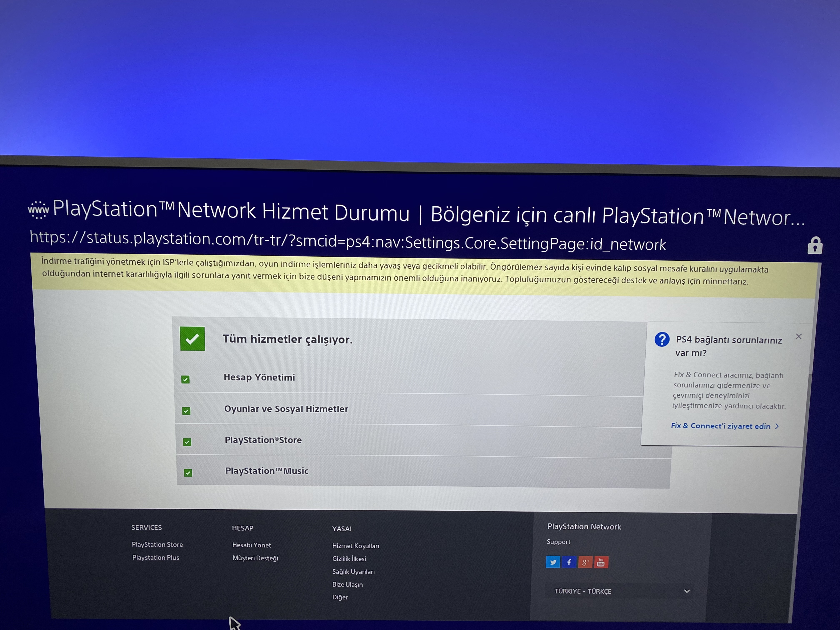Click the YASAL footer heading
The image size is (840, 630).
(342, 529)
